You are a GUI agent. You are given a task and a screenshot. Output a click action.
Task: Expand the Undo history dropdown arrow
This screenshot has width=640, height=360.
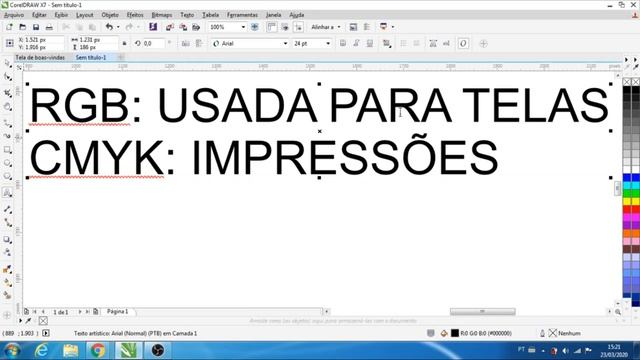tap(118, 27)
